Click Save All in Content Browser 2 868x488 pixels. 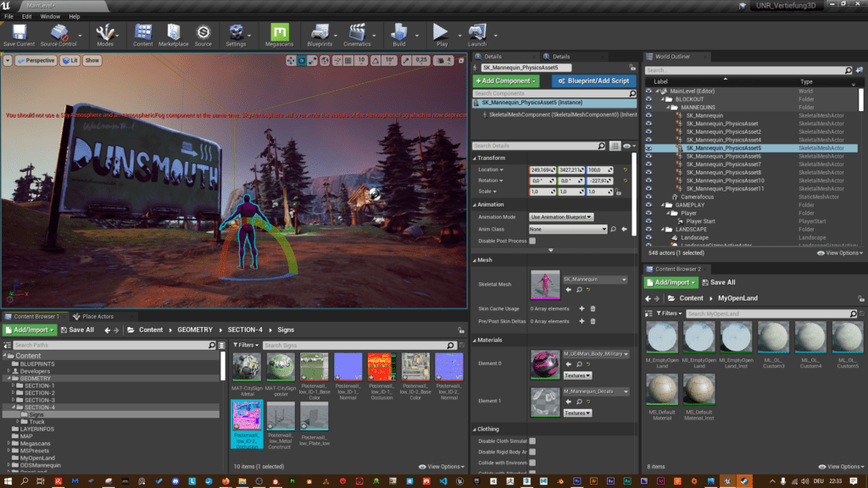[719, 283]
